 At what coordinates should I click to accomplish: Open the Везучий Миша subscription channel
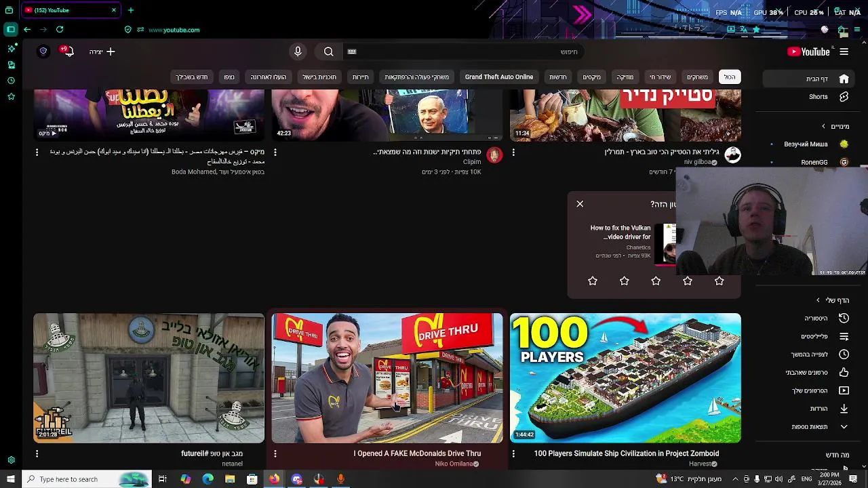(x=807, y=144)
